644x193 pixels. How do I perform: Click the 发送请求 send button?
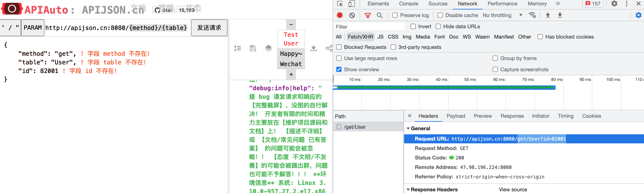209,27
